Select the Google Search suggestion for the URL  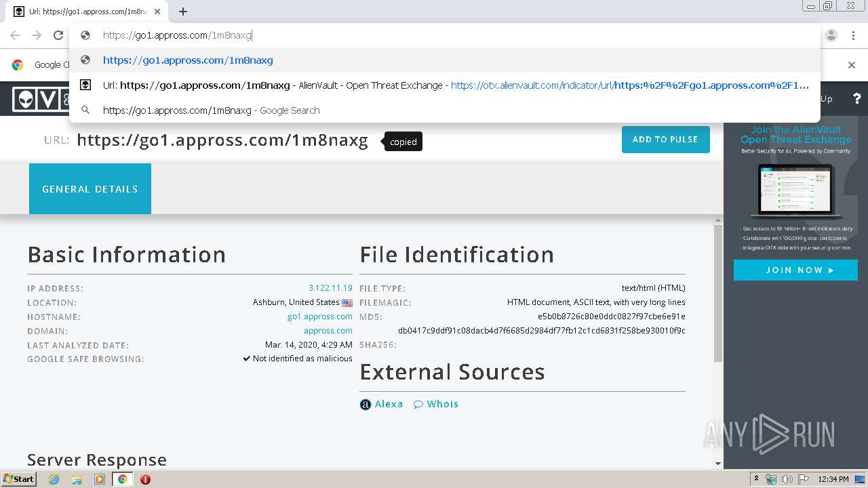(445, 110)
